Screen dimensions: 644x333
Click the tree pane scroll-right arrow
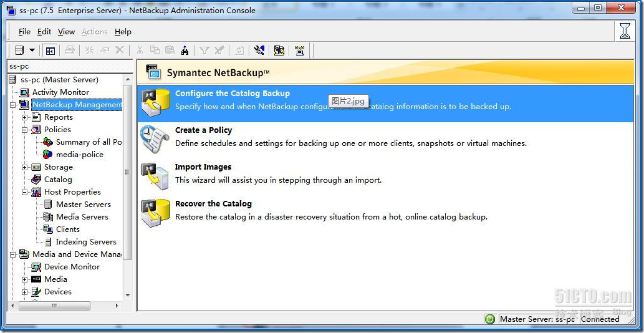pos(117,306)
